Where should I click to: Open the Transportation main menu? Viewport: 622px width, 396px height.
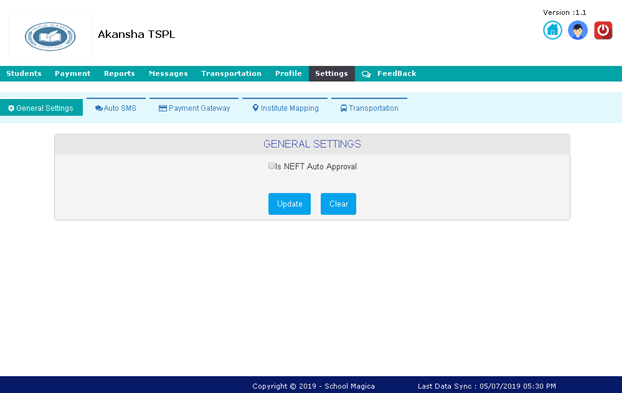click(x=231, y=73)
